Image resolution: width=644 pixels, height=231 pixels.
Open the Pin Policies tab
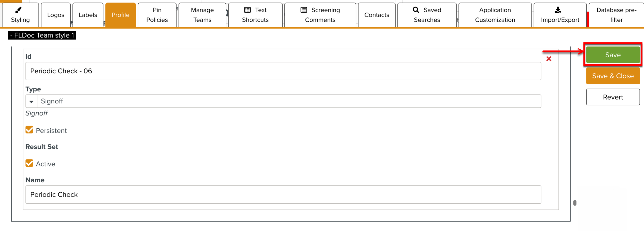pos(157,15)
